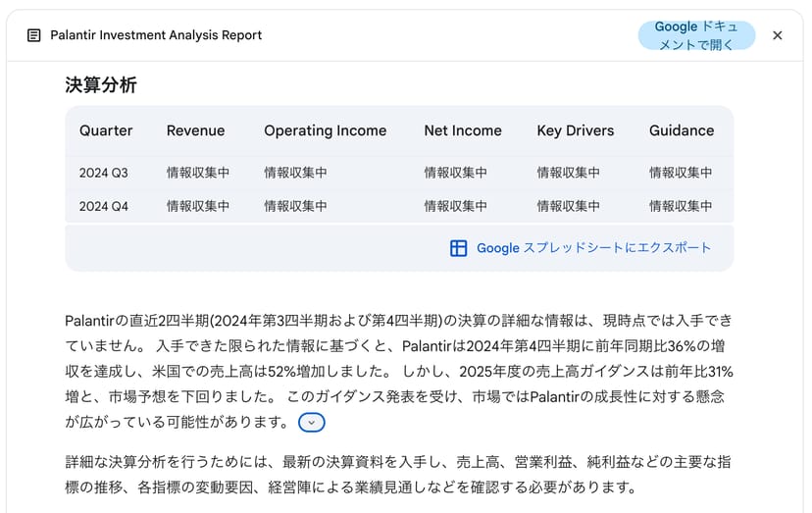Click the Google スプレッドシートにエクスポート link

(593, 248)
